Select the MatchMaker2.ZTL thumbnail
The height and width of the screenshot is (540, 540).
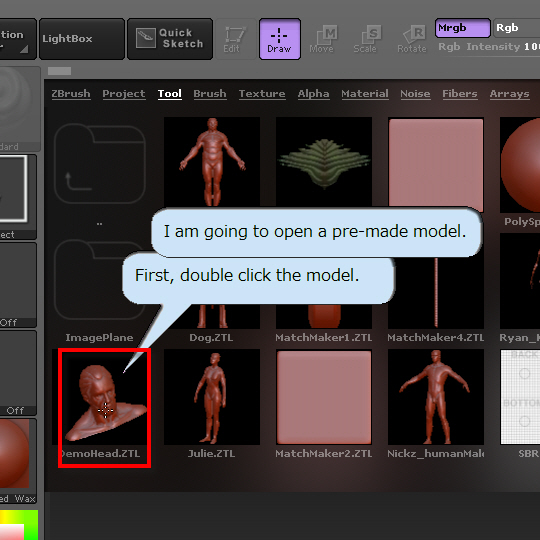tap(324, 397)
